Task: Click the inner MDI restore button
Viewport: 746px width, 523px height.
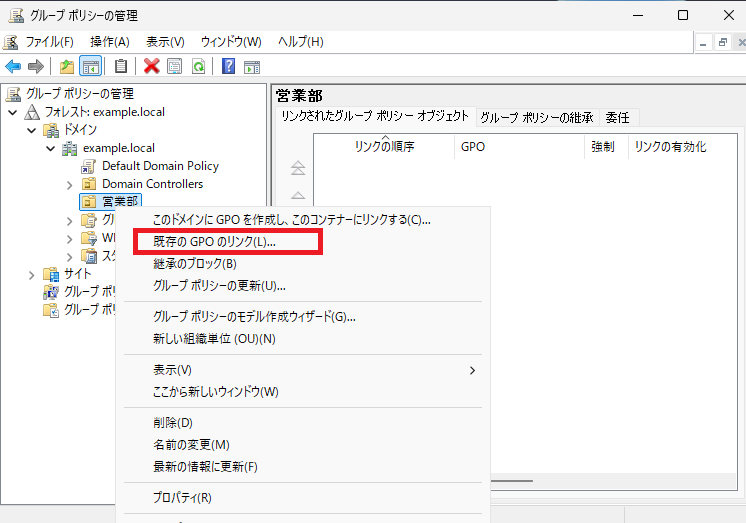Action: (x=722, y=43)
